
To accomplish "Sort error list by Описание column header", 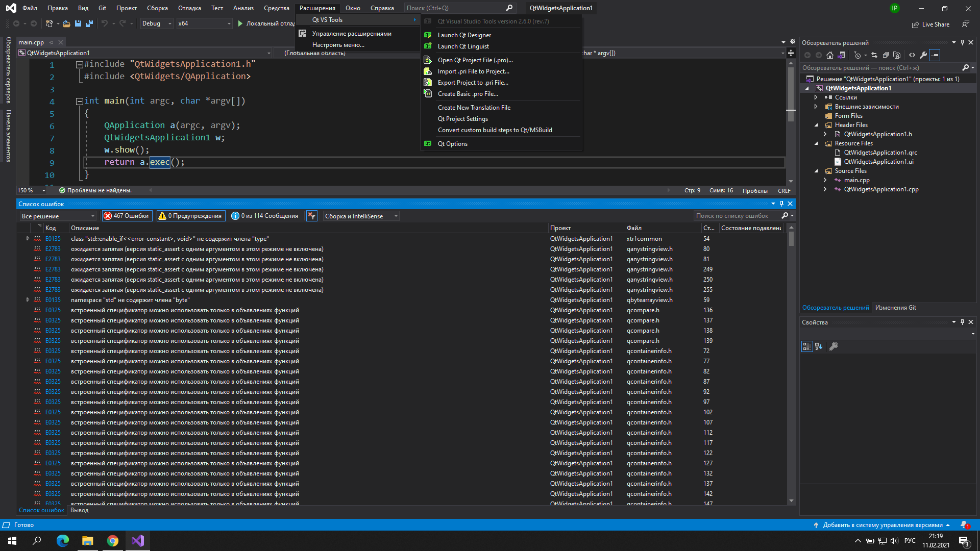I will coord(85,228).
